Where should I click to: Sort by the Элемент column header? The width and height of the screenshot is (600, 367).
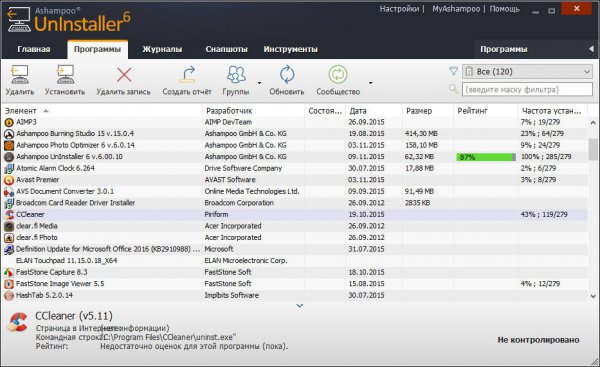(21, 111)
